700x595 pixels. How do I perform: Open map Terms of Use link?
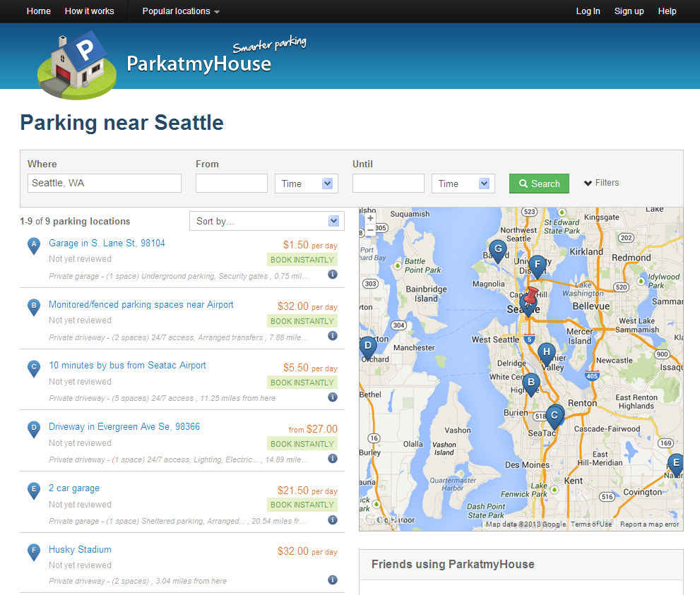click(x=591, y=524)
